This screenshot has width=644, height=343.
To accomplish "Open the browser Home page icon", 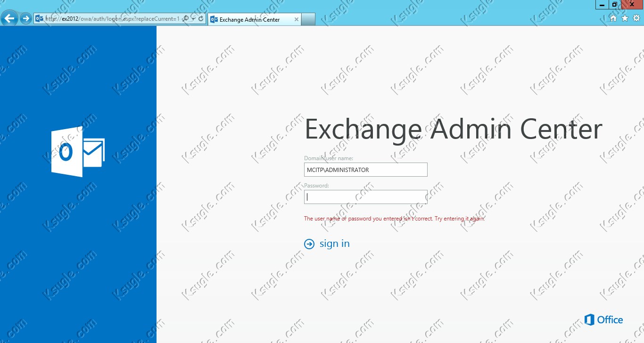I will click(613, 18).
